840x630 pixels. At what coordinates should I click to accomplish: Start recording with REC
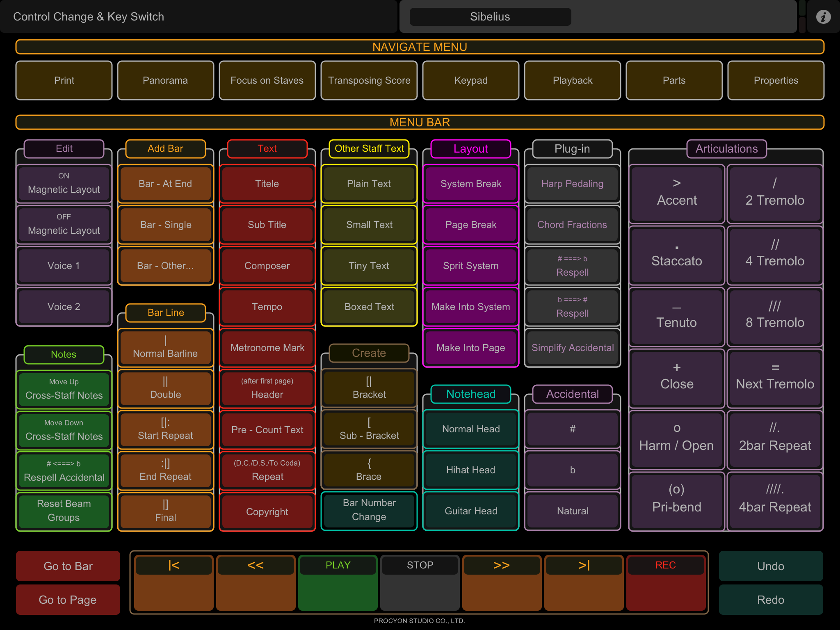[x=666, y=582]
